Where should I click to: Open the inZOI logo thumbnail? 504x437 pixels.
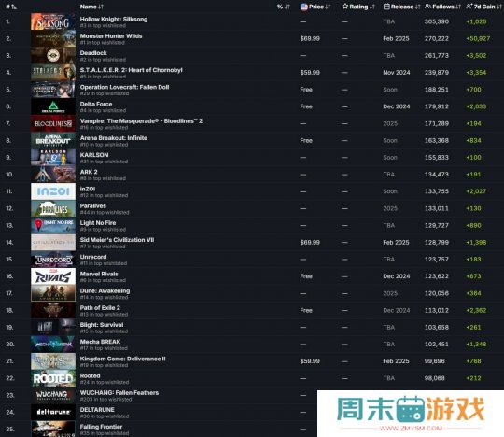coord(53,191)
